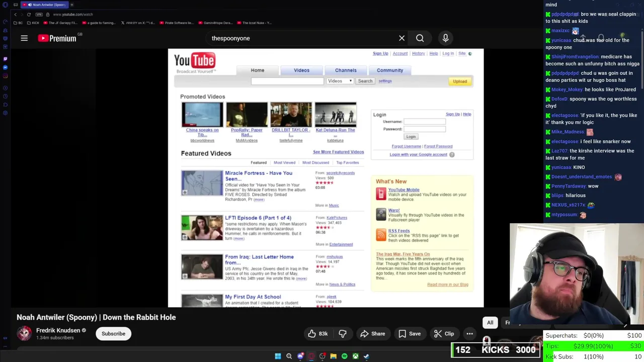Click the video title 'Down the Rabbit Hole'
644x362 pixels.
96,317
